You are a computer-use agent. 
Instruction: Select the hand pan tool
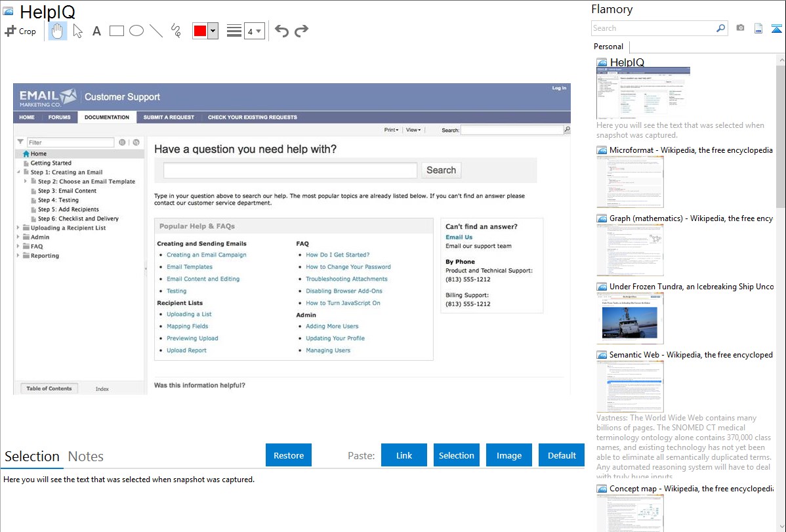pyautogui.click(x=57, y=31)
